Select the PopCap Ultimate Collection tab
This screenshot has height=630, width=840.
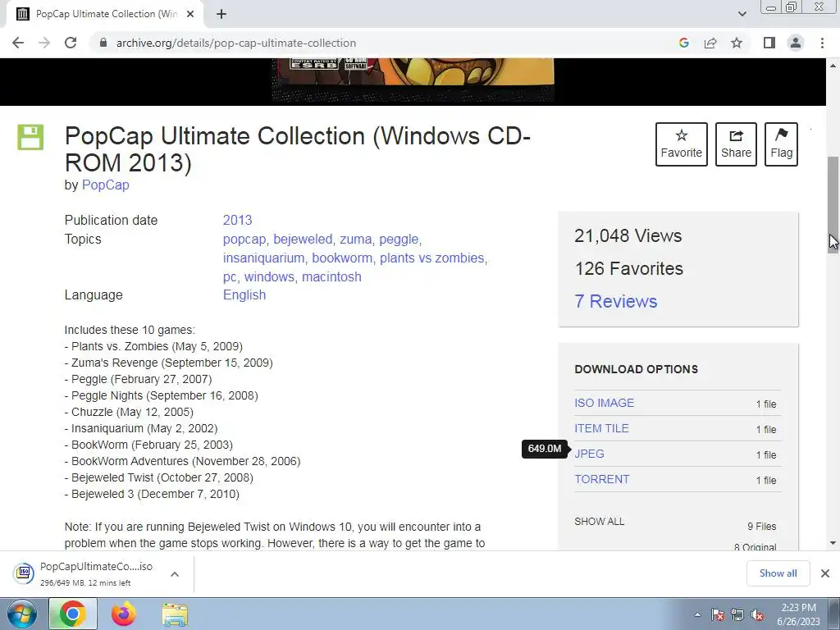pos(106,14)
